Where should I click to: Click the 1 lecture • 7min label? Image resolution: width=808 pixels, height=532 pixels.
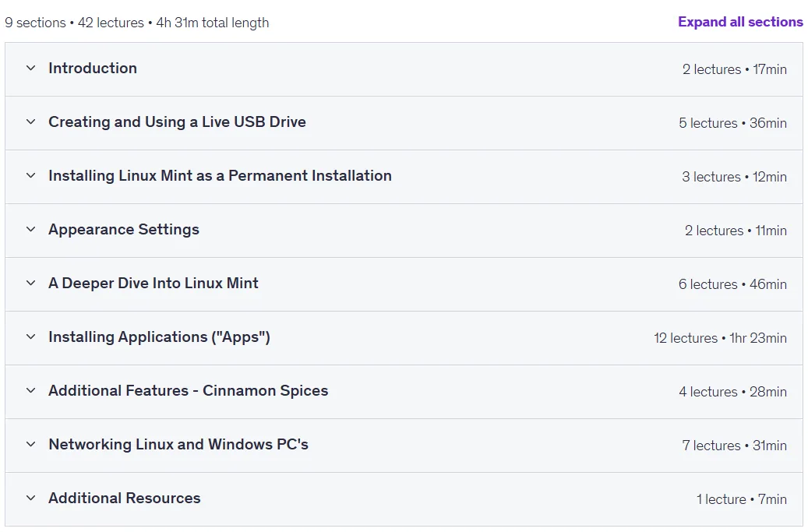click(742, 499)
